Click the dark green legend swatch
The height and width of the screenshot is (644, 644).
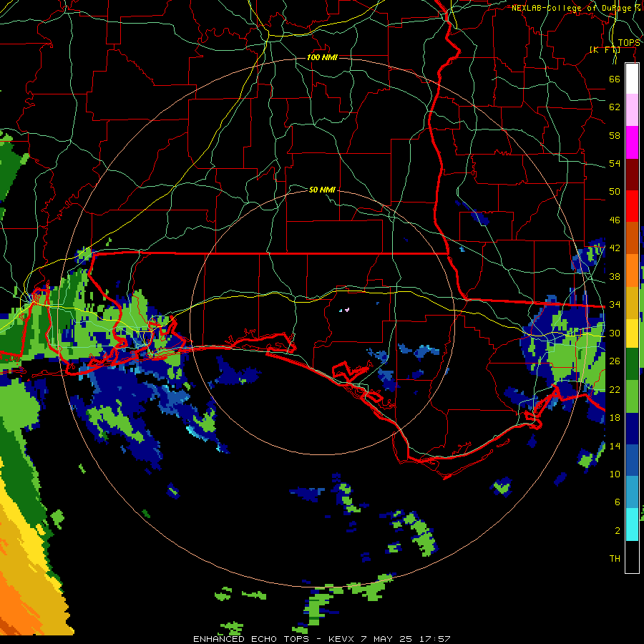pos(632,364)
